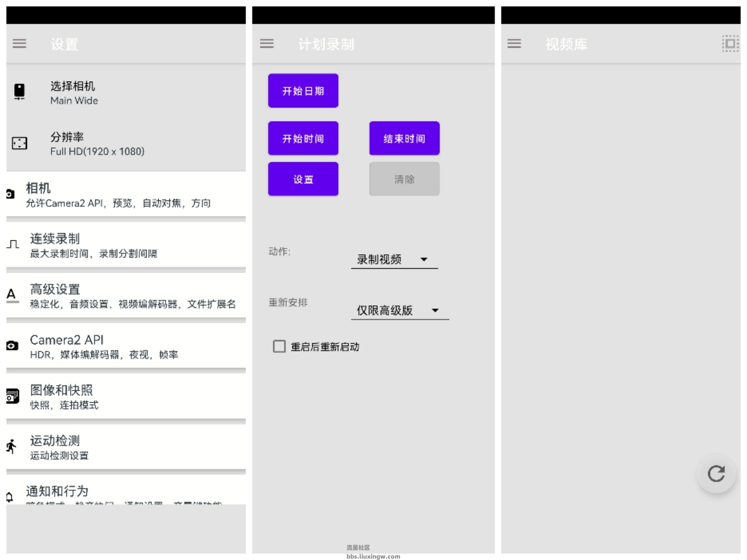The image size is (747, 560).
Task: Click the 开始时间 button
Action: click(303, 138)
